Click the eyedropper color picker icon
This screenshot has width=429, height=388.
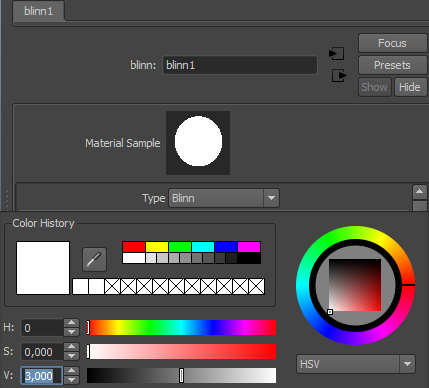pyautogui.click(x=94, y=259)
